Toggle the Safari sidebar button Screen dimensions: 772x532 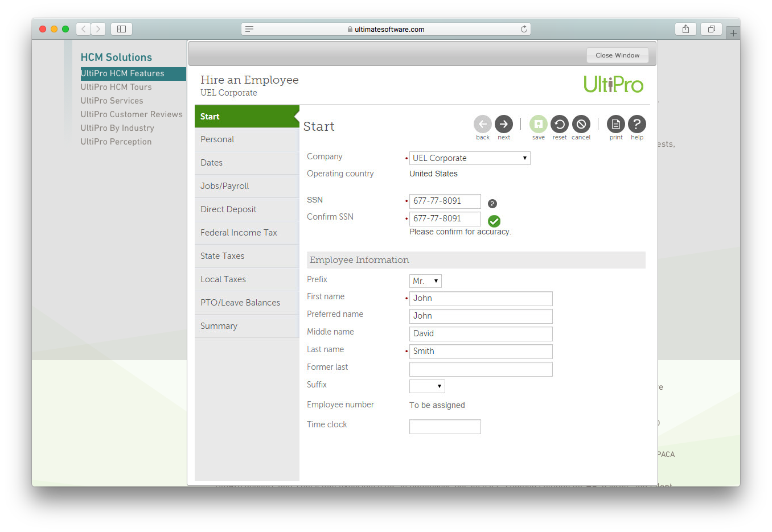coord(121,29)
